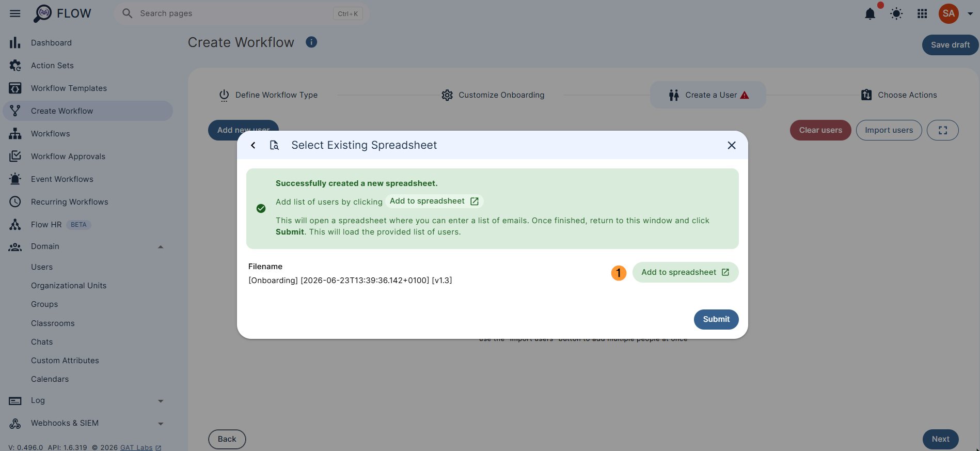Image resolution: width=980 pixels, height=451 pixels.
Task: Expand the Log section arrow
Action: pyautogui.click(x=161, y=401)
